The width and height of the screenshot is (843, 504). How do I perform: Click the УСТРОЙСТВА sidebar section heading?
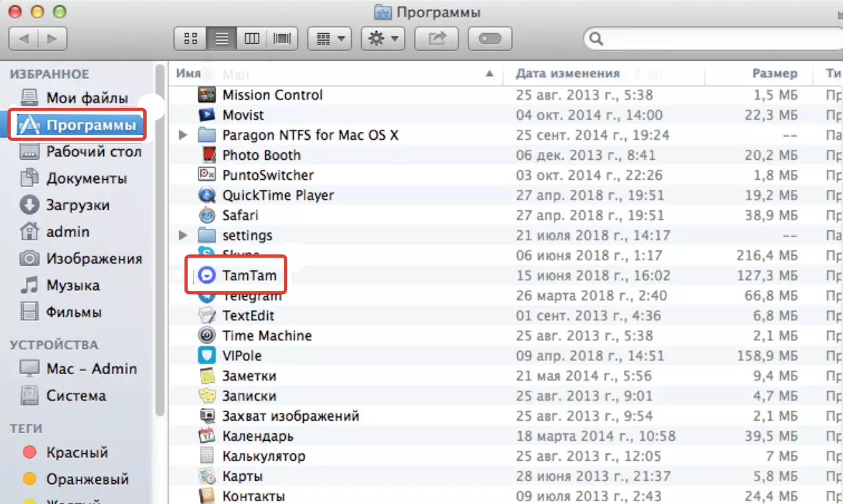point(53,345)
